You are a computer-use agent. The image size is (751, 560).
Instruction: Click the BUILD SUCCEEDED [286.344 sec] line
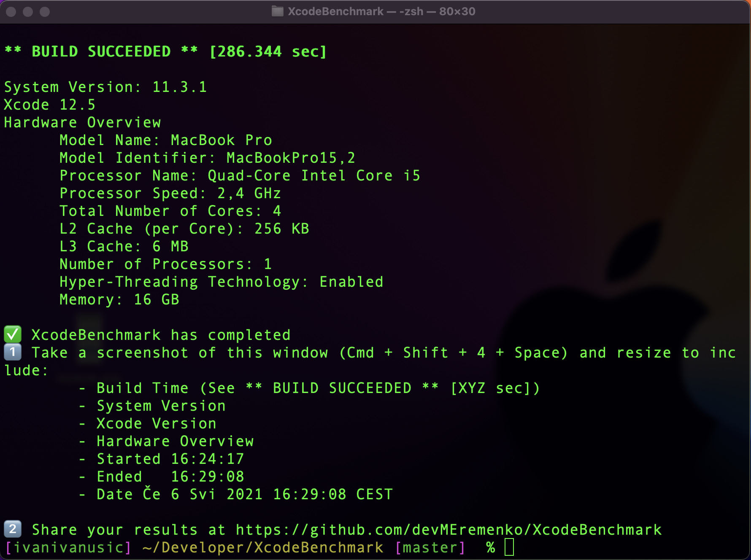(x=165, y=51)
